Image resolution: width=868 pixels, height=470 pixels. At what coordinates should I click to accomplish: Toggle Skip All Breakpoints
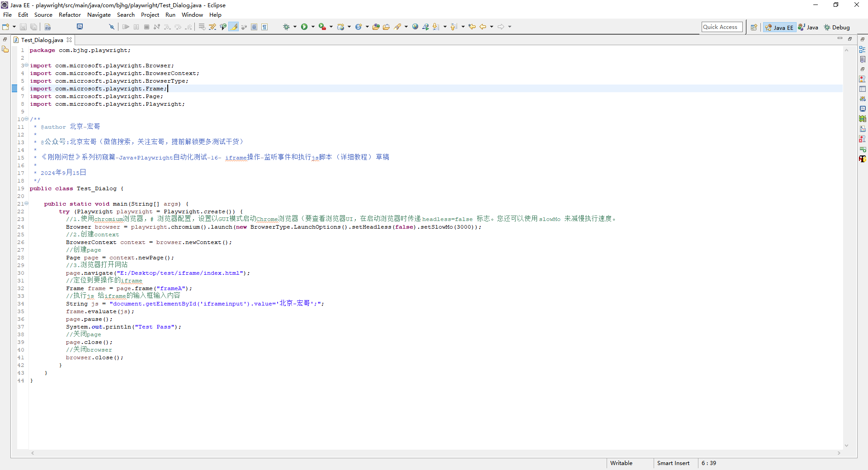coord(112,27)
